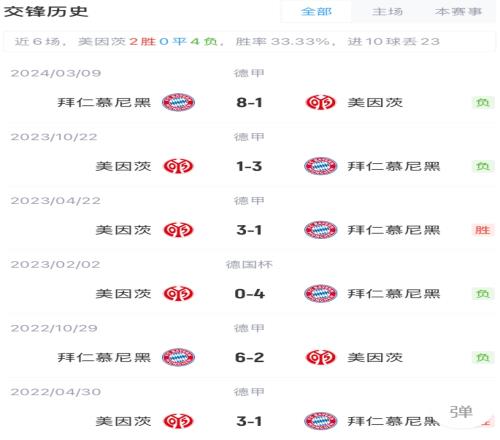The height and width of the screenshot is (440, 500).
Task: Switch to the 主场 tab
Action: point(387,12)
